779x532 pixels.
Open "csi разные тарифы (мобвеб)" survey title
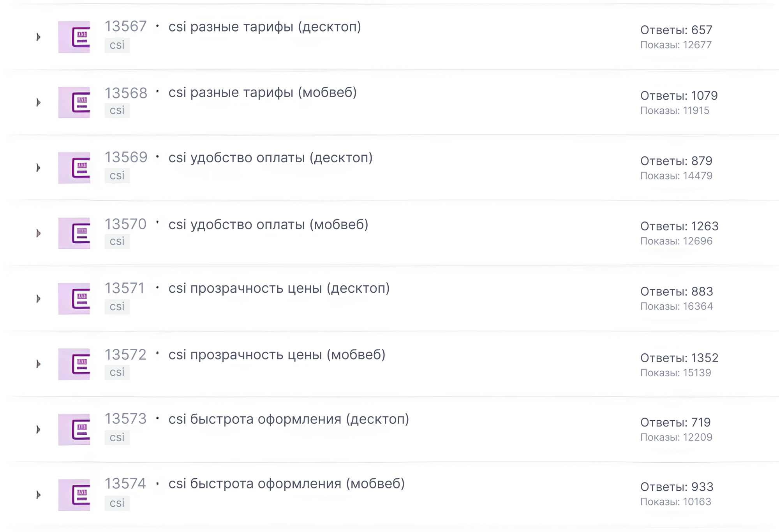point(263,93)
